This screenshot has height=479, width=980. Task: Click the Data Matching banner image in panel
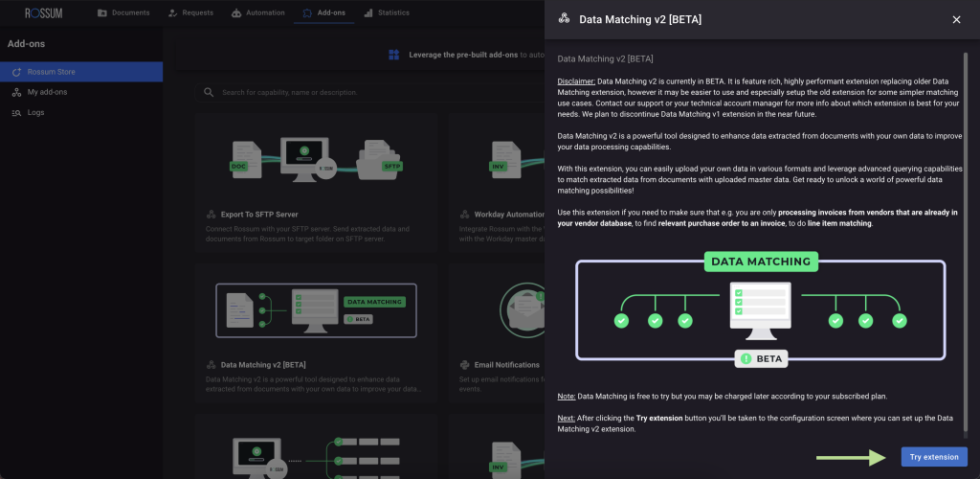[761, 308]
